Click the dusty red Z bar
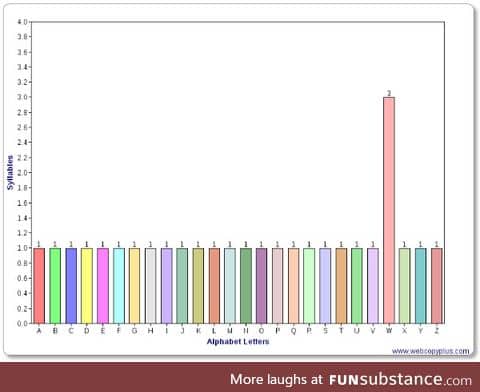Screen dimensions: 480x392 tap(437, 286)
